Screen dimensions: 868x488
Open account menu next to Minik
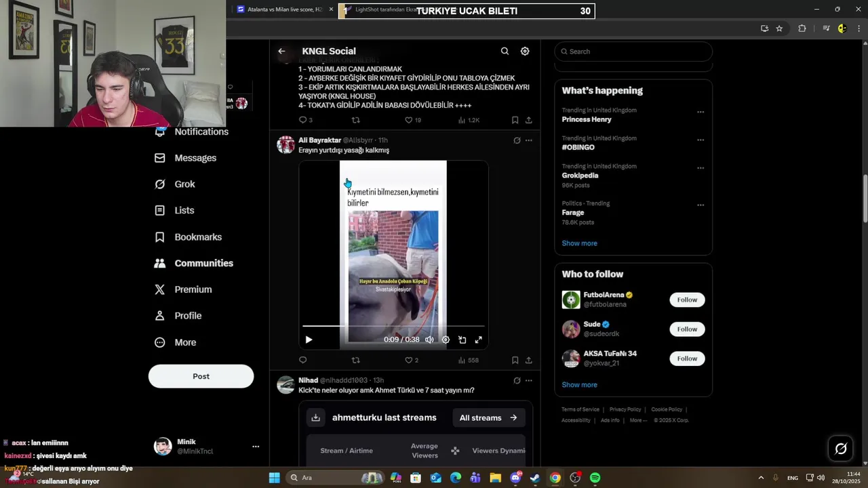pos(256,447)
